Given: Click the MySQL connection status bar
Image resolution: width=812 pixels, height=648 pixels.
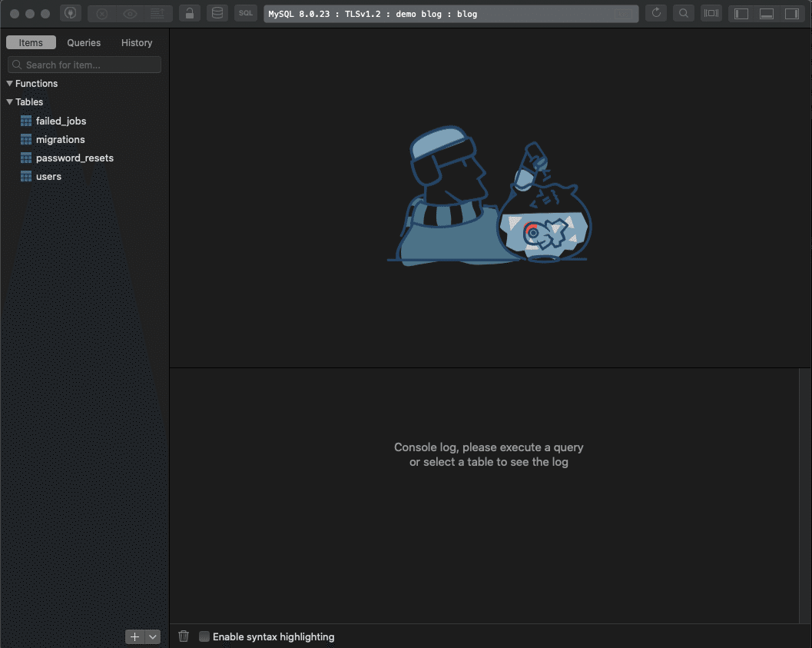Looking at the screenshot, I should tap(450, 14).
